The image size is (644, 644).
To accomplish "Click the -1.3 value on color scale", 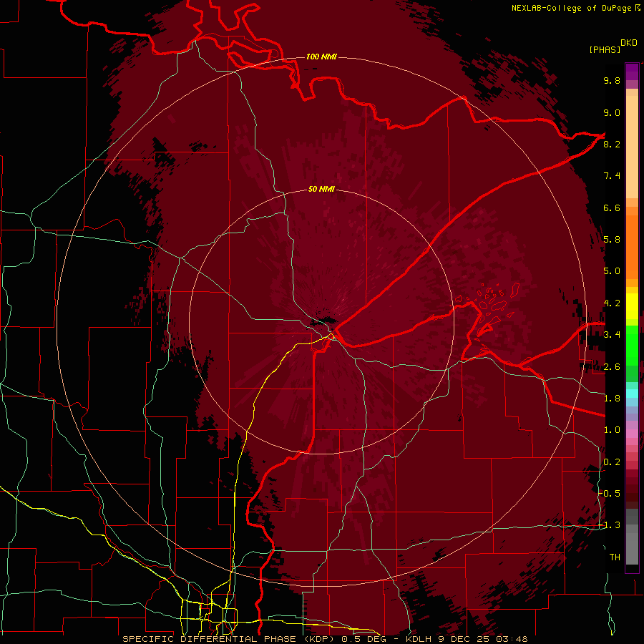I will pos(609,525).
